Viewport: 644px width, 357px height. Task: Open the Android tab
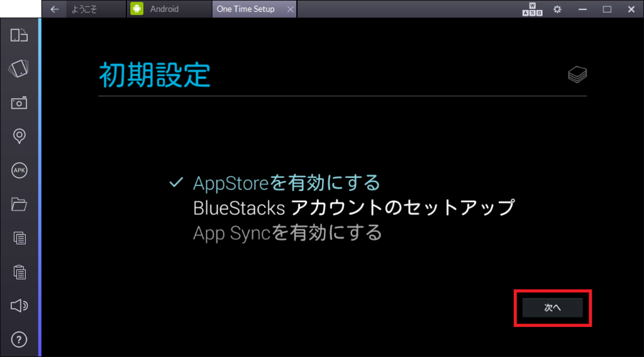(169, 9)
